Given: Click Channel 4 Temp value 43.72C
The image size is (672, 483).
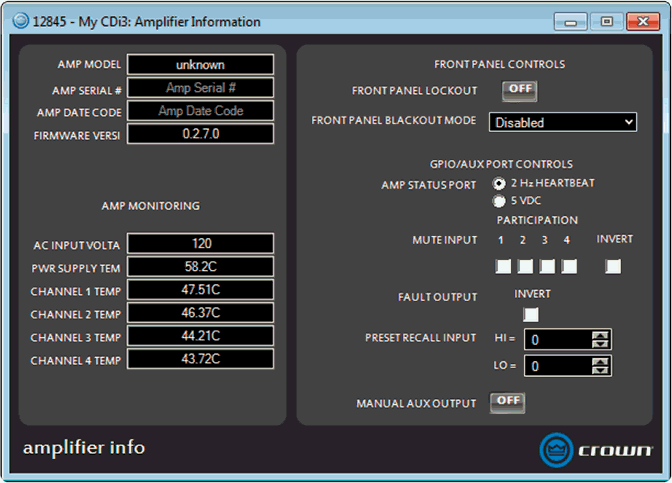Looking at the screenshot, I should pyautogui.click(x=201, y=360).
